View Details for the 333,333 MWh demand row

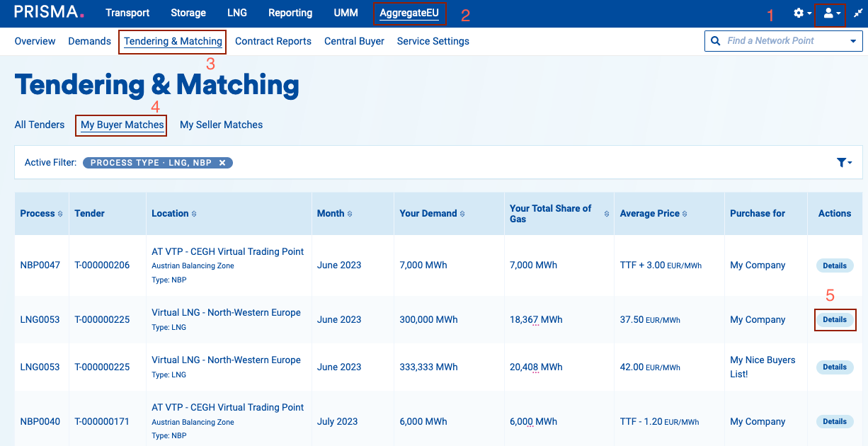835,367
